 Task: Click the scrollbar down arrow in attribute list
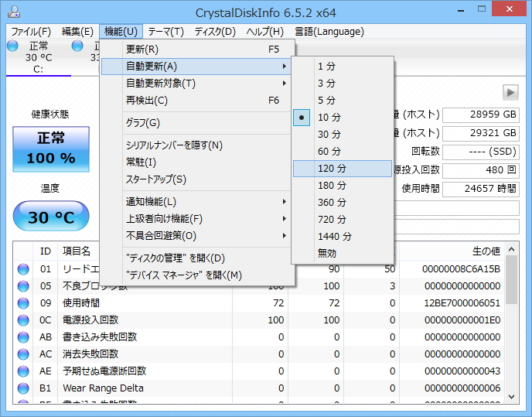coord(511,397)
